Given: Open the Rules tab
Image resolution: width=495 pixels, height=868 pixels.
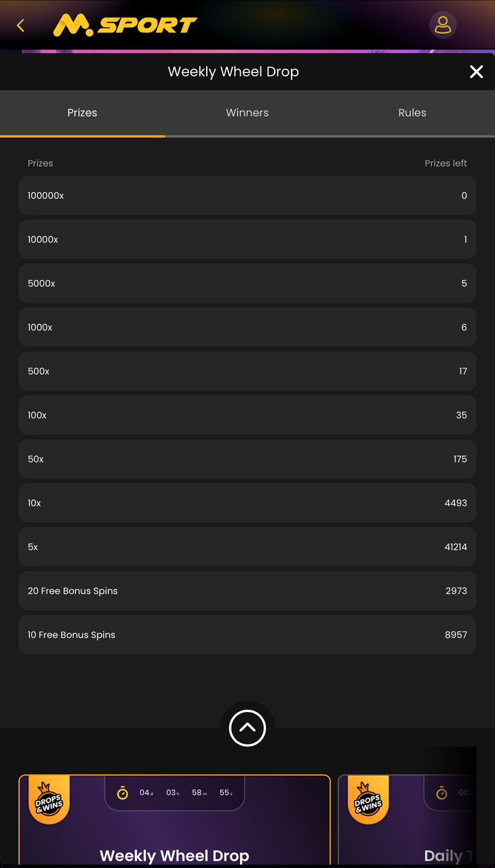Looking at the screenshot, I should coord(412,113).
